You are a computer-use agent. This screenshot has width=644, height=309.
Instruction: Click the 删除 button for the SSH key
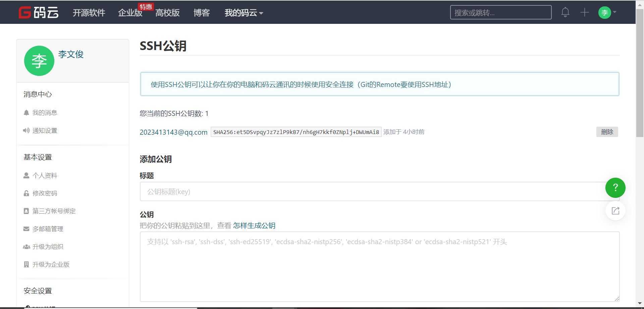(x=607, y=132)
